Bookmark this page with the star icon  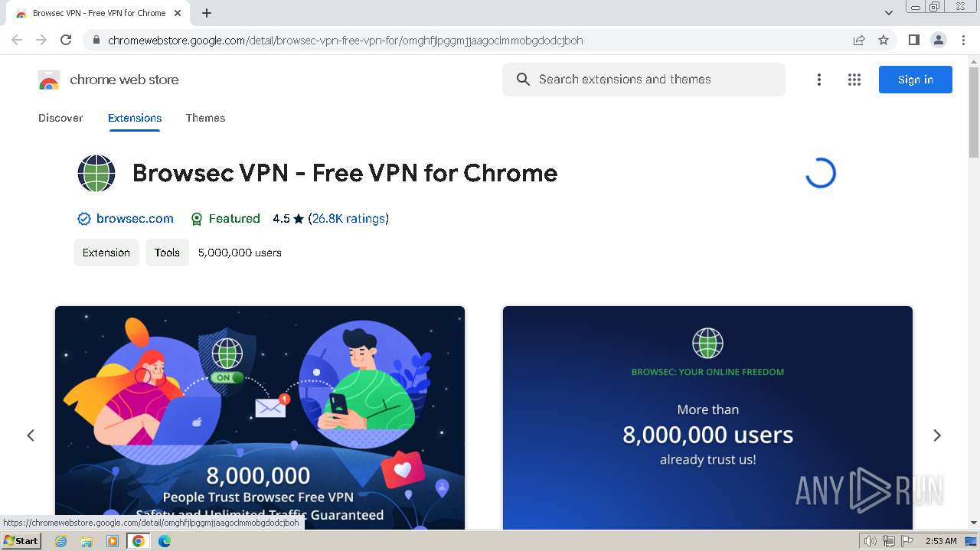[x=884, y=40]
